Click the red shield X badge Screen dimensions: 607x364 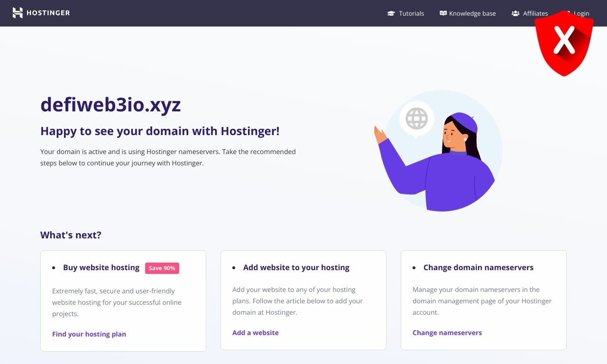click(x=564, y=43)
